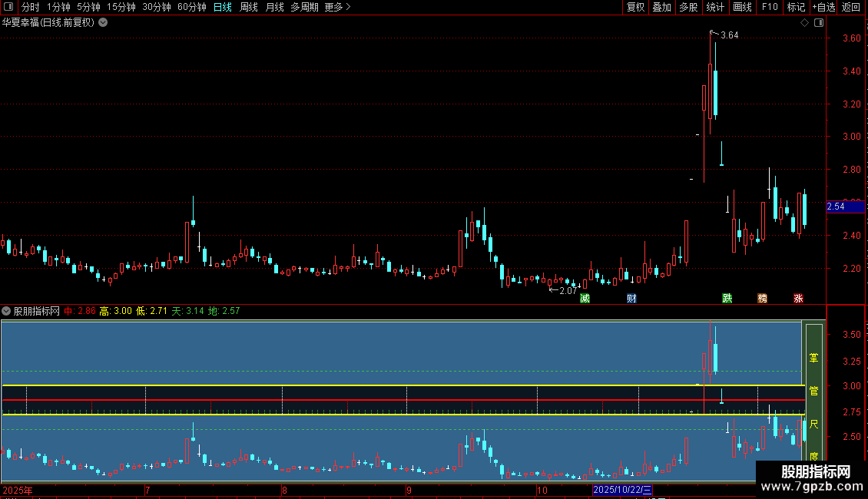The height and width of the screenshot is (499, 868).
Task: Toggle the side panel icon in chart corner
Action: pos(819,23)
